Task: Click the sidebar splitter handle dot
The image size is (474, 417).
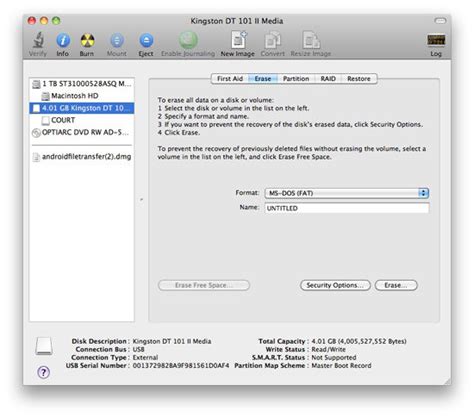Action: [142, 199]
